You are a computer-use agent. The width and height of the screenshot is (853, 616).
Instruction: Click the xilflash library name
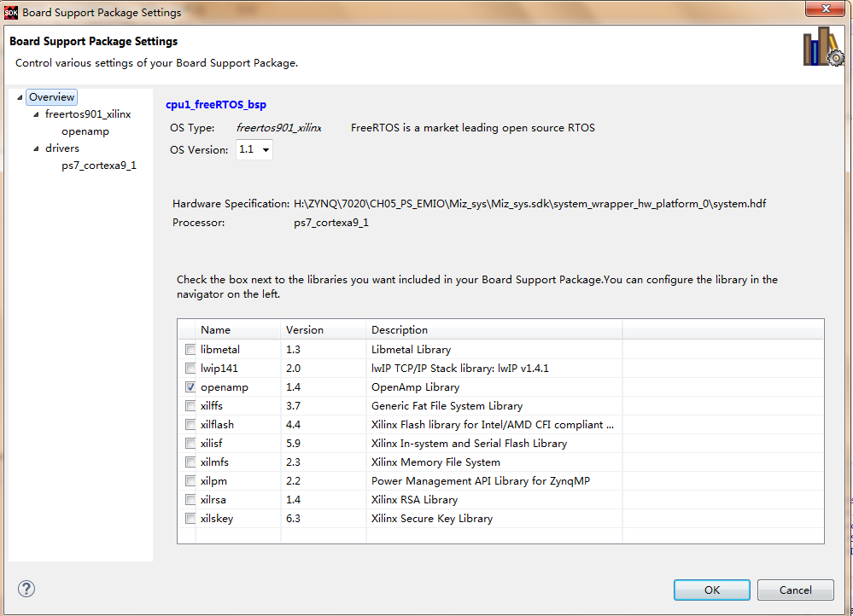pos(217,425)
